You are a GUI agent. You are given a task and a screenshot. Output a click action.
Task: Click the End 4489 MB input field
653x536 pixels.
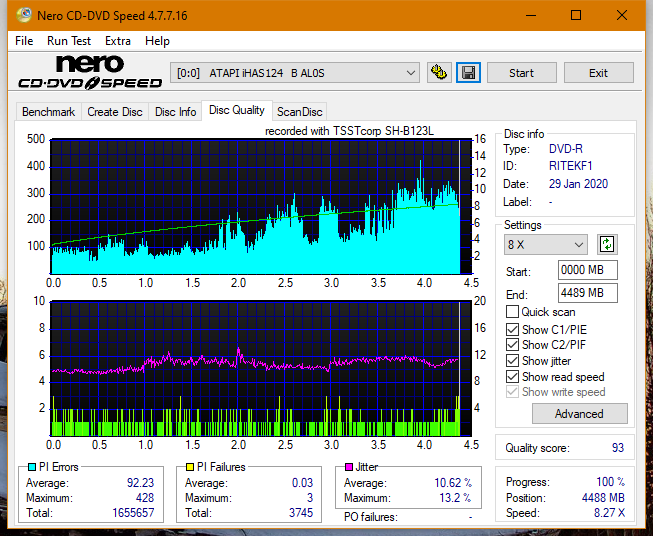(x=587, y=293)
